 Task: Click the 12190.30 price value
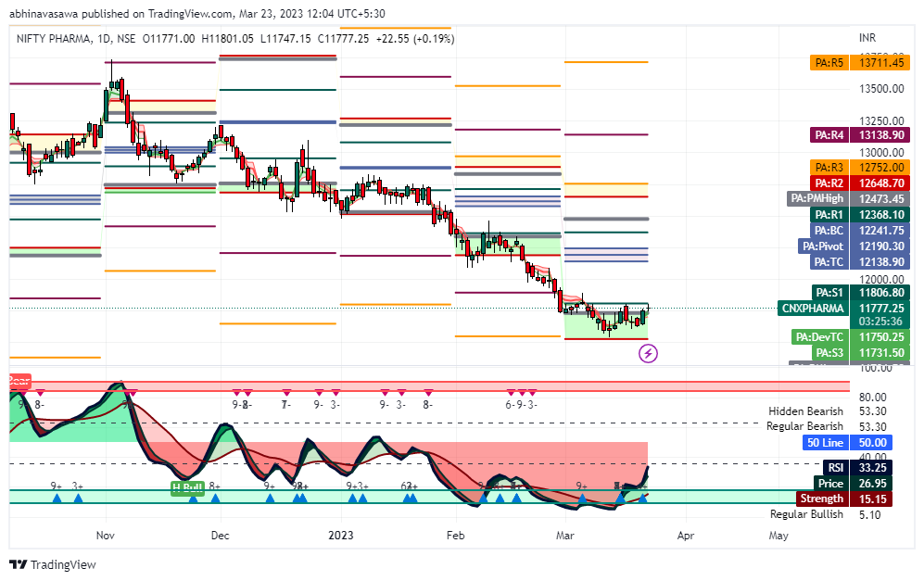coord(881,246)
